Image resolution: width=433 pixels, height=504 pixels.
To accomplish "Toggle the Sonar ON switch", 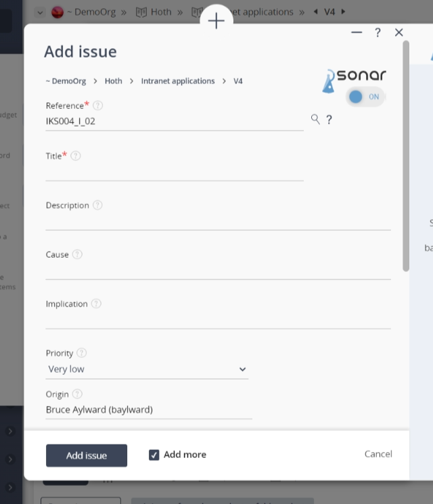I will pos(365,97).
